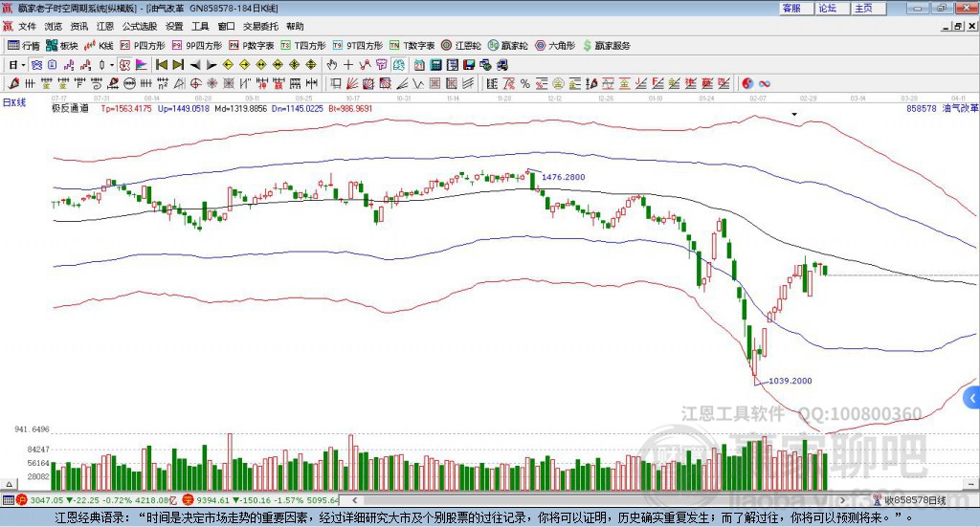Open 赢家服务 dollar-sign service
The height and width of the screenshot is (527, 980).
[606, 46]
